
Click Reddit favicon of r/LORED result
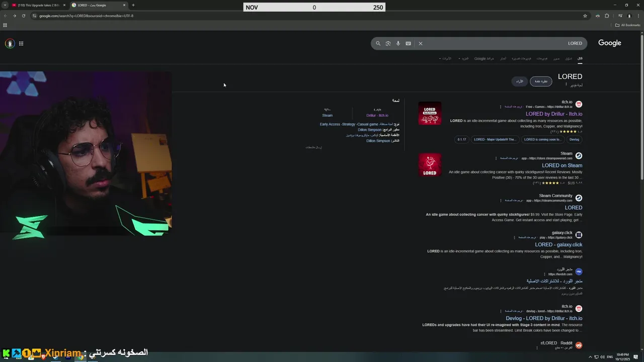coord(579,345)
